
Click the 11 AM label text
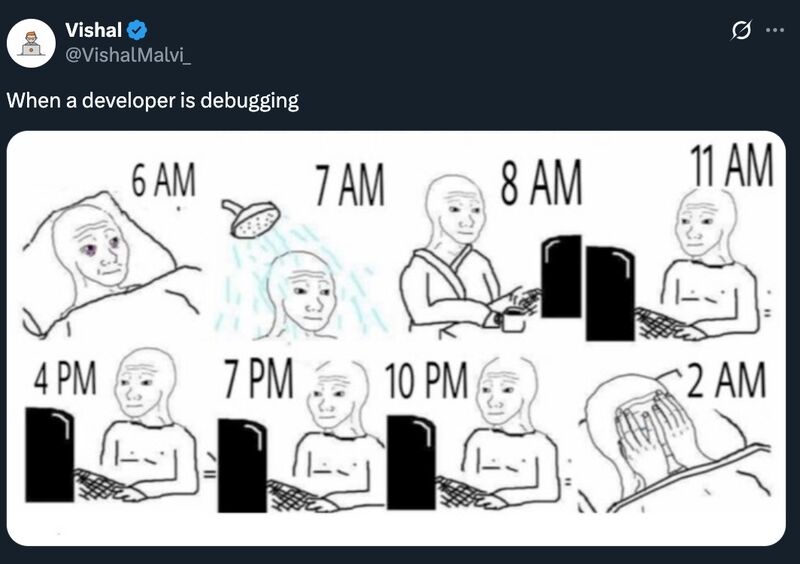[x=733, y=166]
